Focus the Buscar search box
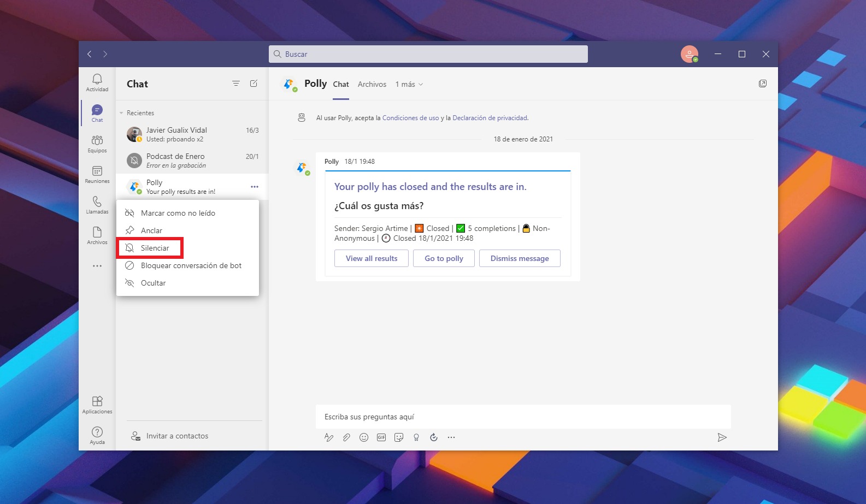This screenshot has height=504, width=866. [428, 54]
